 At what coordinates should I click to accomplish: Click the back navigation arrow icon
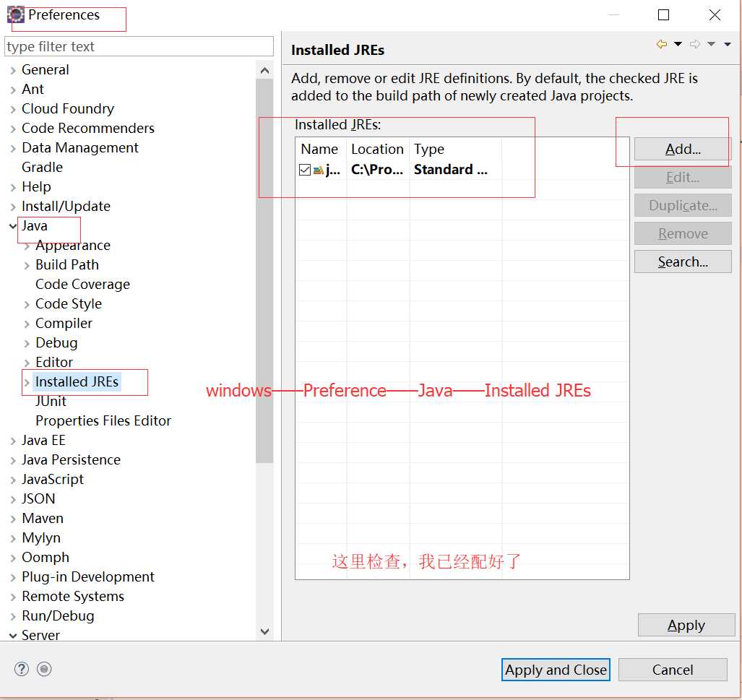tap(662, 44)
